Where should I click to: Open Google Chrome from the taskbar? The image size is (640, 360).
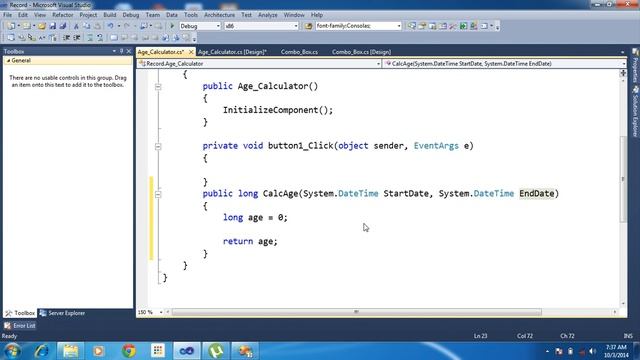pos(129,351)
